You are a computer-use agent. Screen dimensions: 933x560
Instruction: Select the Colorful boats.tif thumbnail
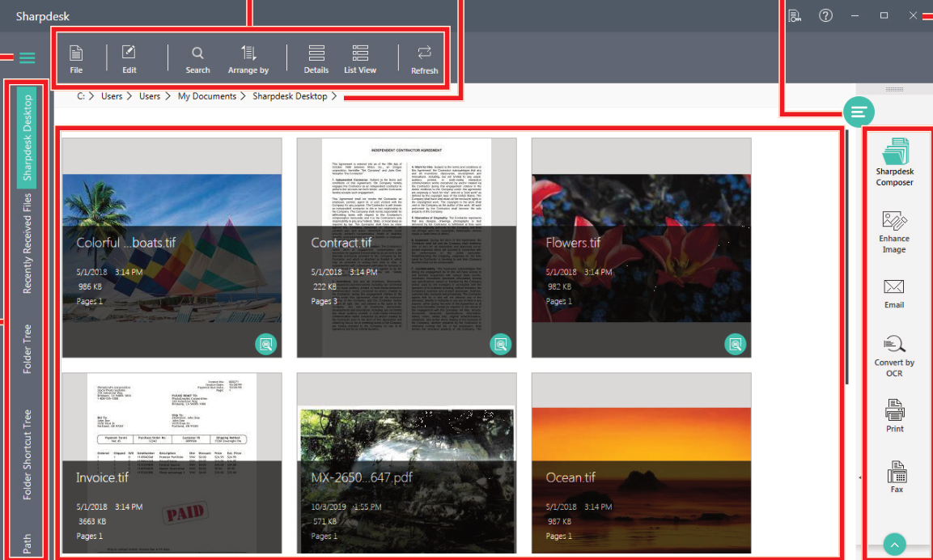172,248
